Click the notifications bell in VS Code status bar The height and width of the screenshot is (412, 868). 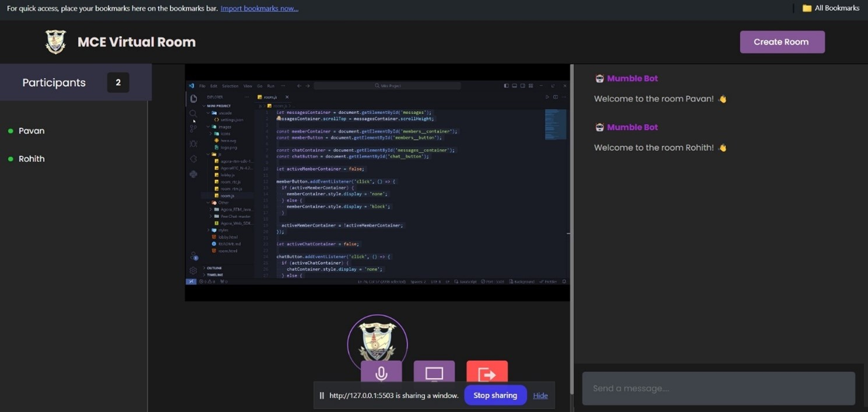pos(564,281)
